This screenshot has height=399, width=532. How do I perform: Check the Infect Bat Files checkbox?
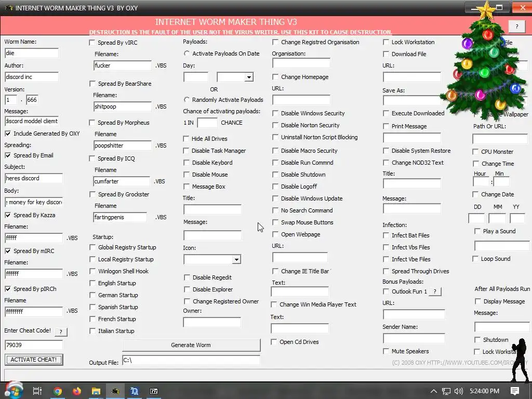pos(386,235)
